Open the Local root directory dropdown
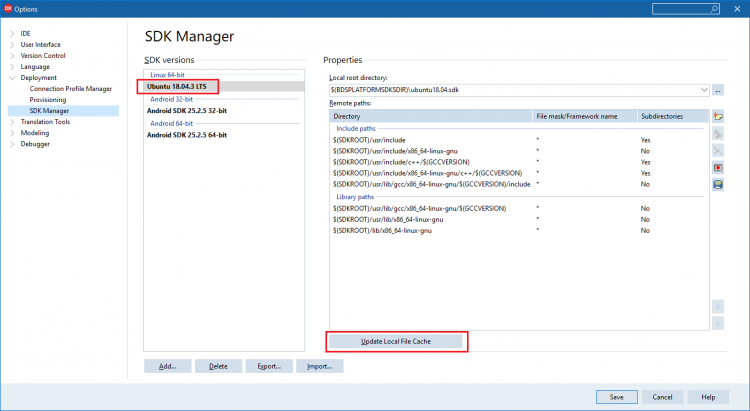This screenshot has width=750, height=411. (704, 90)
